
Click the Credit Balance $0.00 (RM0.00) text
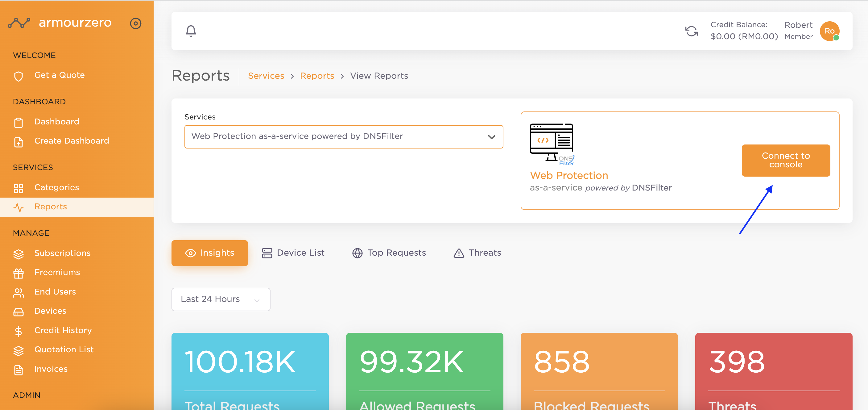point(744,31)
